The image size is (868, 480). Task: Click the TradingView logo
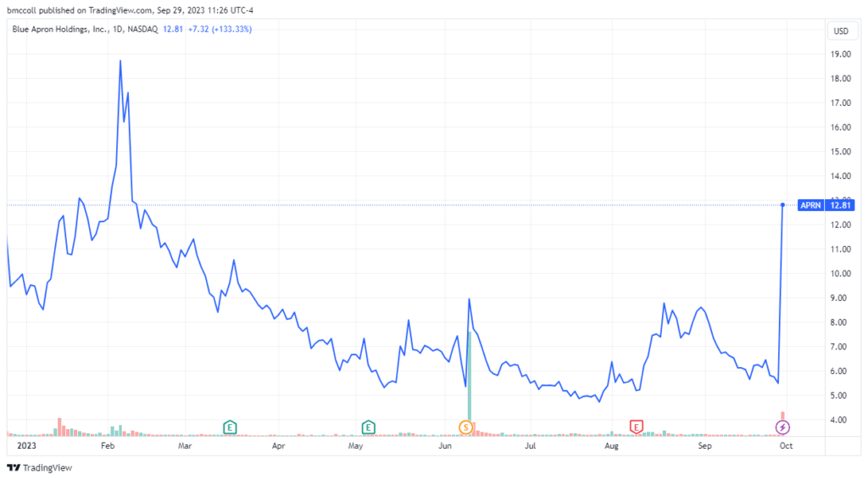coord(39,468)
